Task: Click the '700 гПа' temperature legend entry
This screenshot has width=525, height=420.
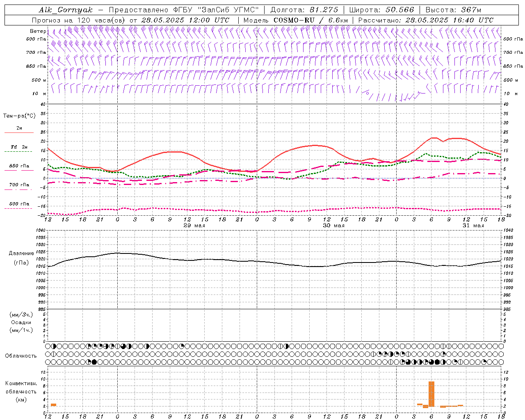Action: [19, 185]
